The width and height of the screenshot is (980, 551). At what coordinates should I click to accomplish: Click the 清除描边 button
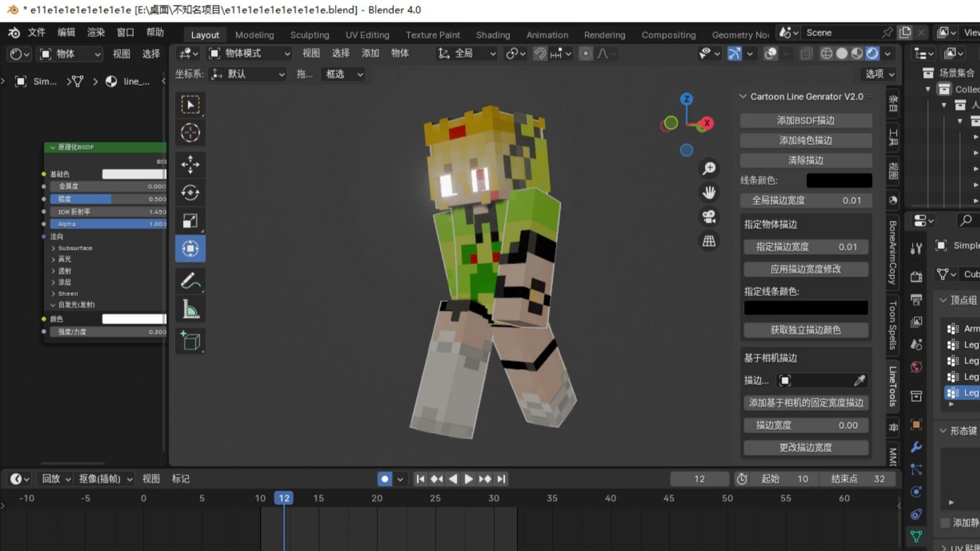pyautogui.click(x=806, y=161)
